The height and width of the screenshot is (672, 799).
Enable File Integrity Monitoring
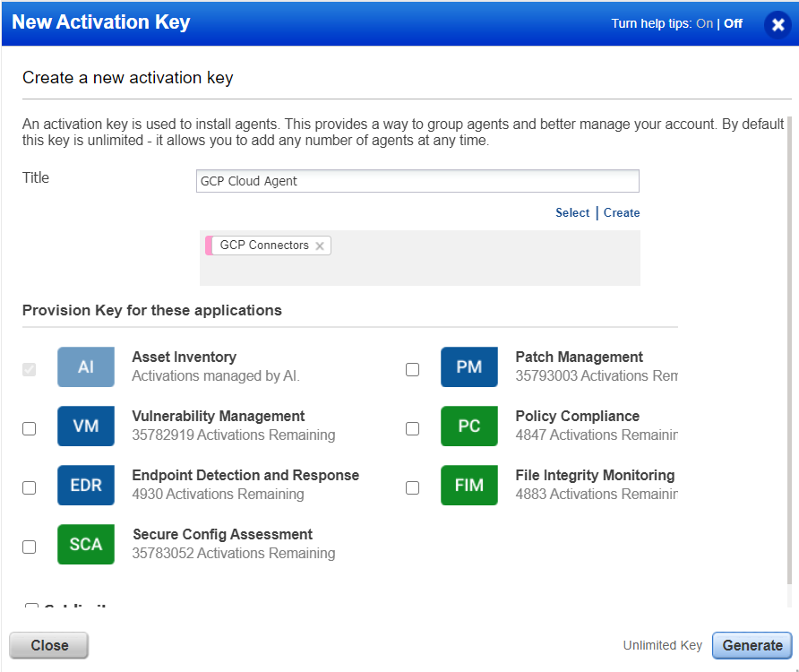(x=412, y=487)
